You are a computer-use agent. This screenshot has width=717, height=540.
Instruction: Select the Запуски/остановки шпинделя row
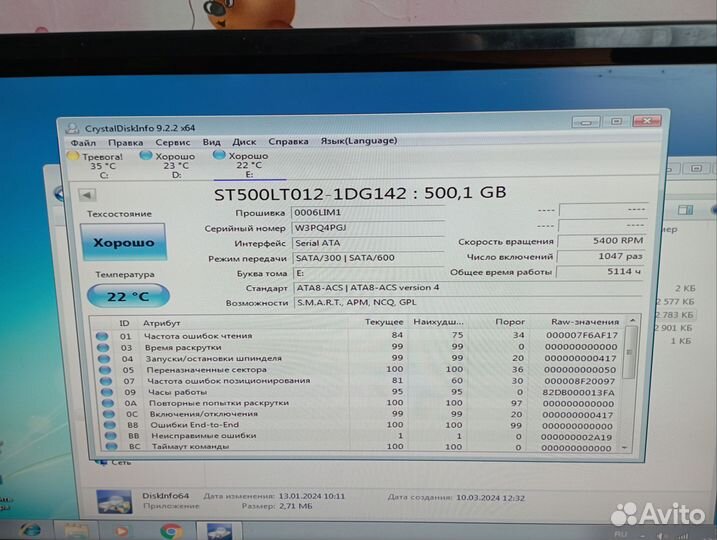(x=358, y=358)
